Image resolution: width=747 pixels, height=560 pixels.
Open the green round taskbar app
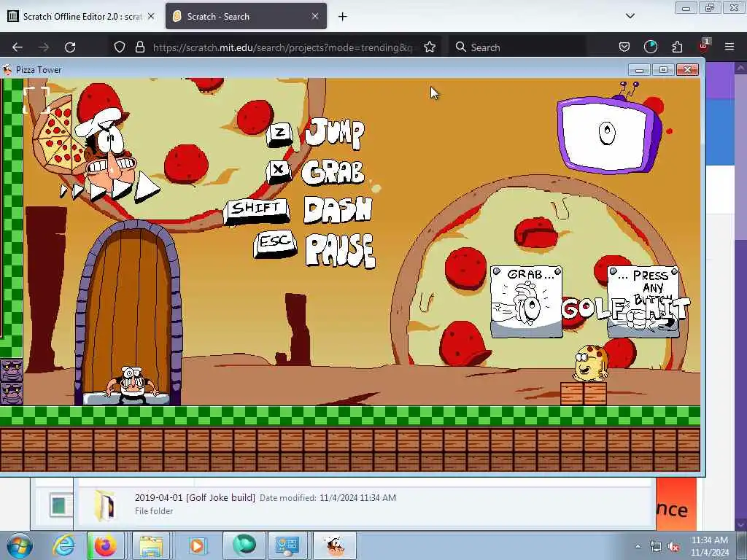point(244,545)
